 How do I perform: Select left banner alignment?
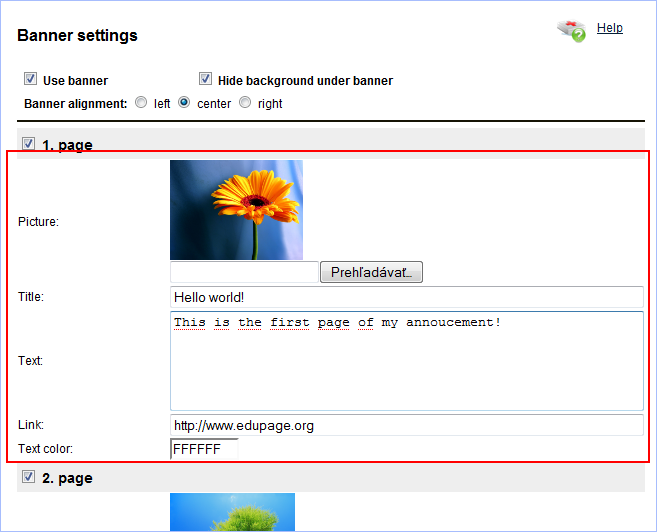(x=141, y=103)
